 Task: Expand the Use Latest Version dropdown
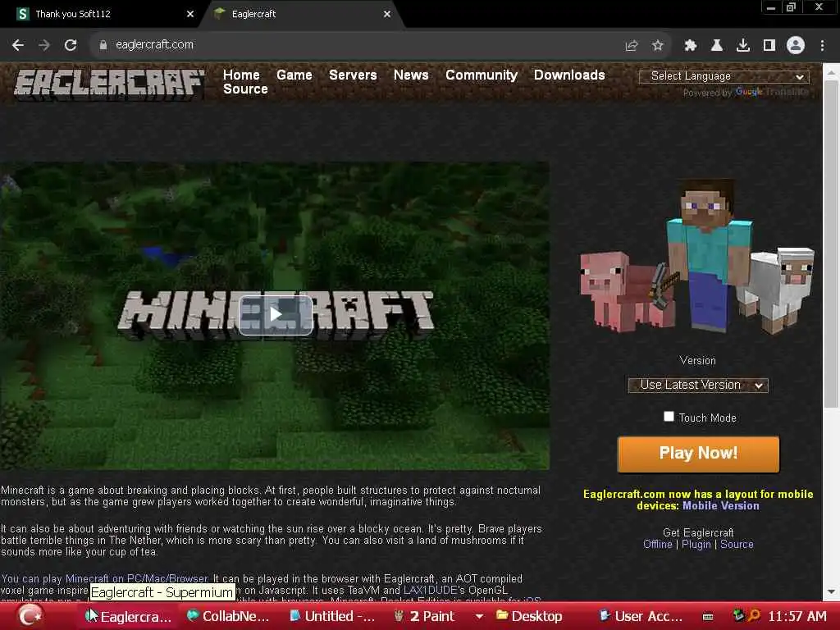pyautogui.click(x=698, y=386)
